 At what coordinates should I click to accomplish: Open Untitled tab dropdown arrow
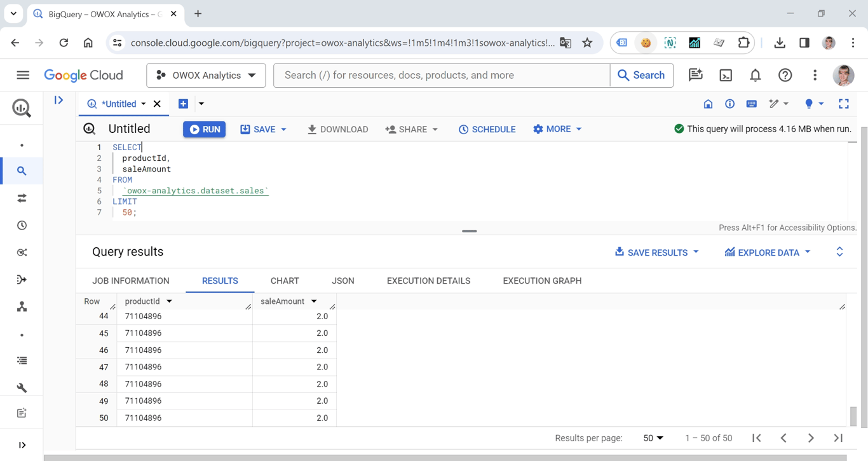[144, 104]
